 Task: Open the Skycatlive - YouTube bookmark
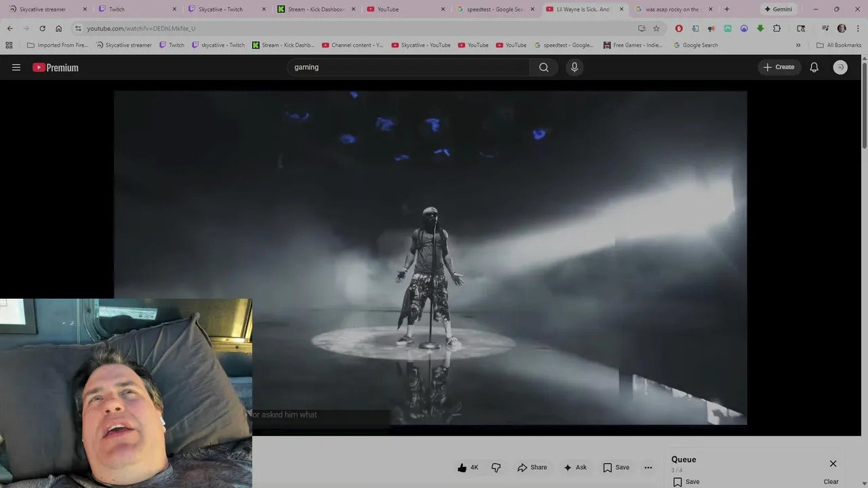point(420,45)
